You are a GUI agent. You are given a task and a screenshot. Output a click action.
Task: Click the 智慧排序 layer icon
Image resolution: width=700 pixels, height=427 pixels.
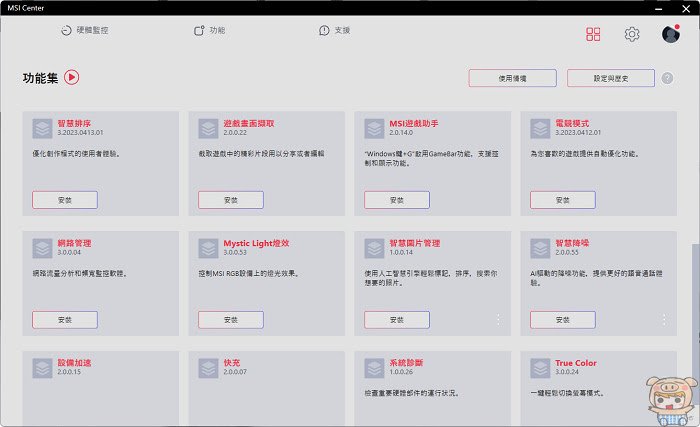click(42, 129)
